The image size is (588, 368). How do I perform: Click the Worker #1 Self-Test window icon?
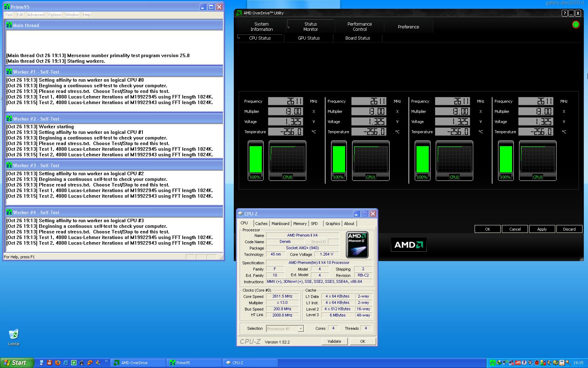[9, 72]
